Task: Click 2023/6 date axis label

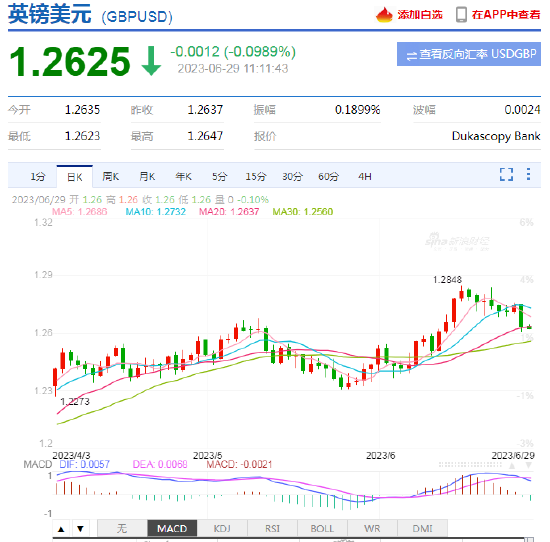Action: 381,455
